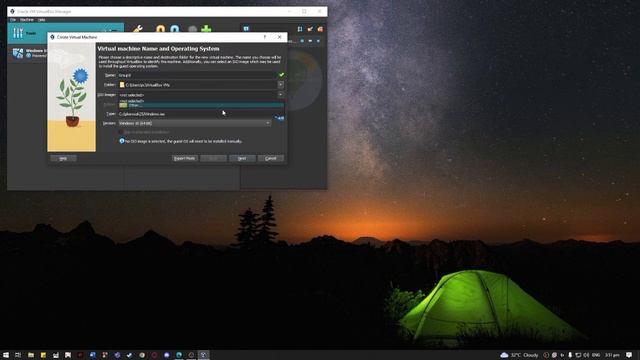Open the Version dropdown showing Windows 10 (64-bit)

coord(194,123)
